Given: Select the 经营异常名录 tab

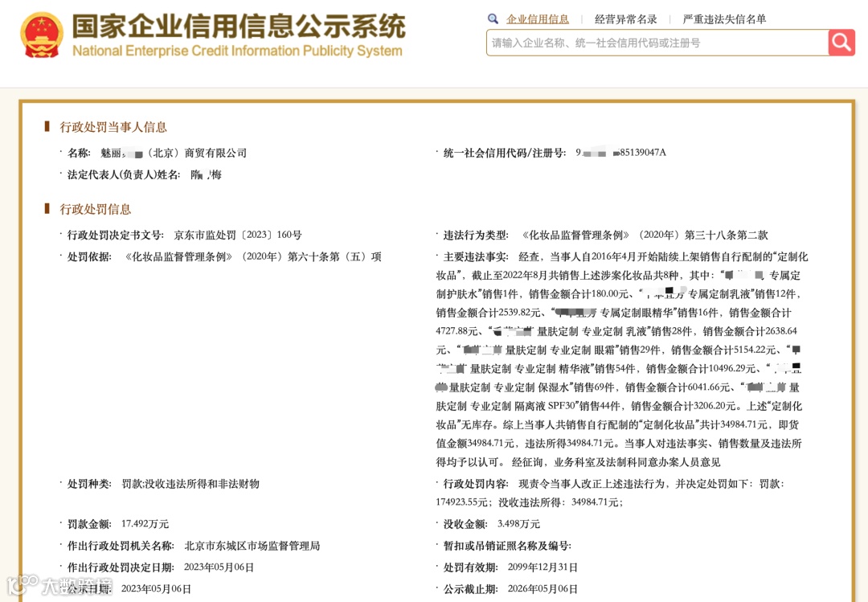Looking at the screenshot, I should tap(625, 19).
